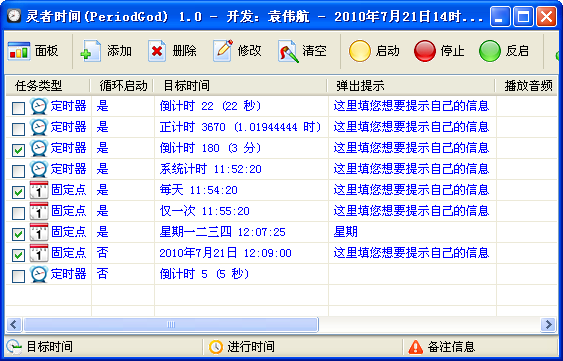Screen dimensions: 563x361
Task: Uncheck the 每天 11:54:20 task checkbox
Action: pos(18,192)
